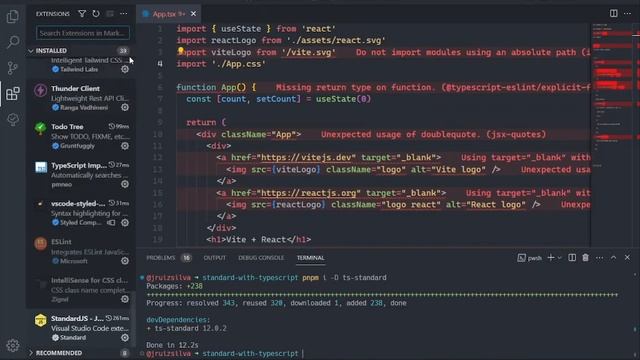Open the Search view in activity bar

[13, 42]
